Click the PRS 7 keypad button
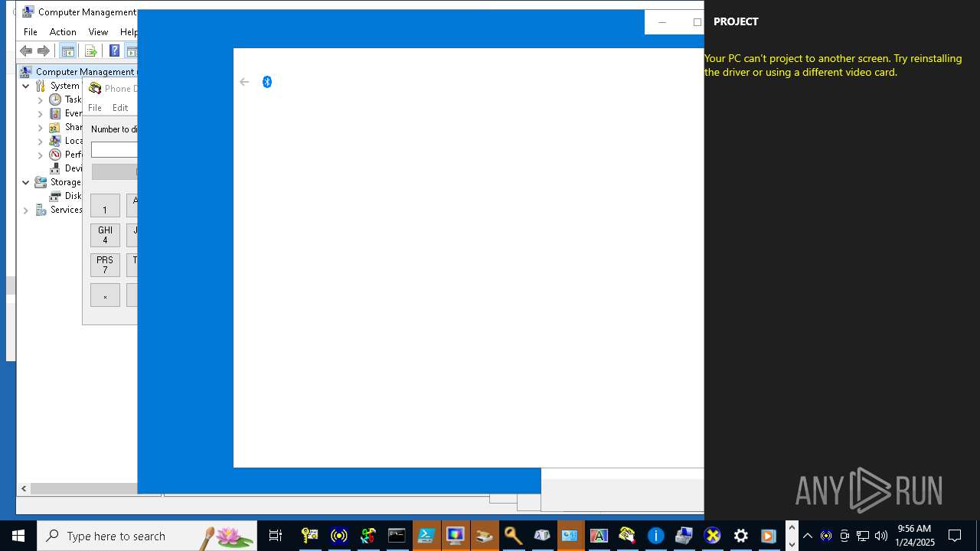Viewport: 980px width, 551px height. (x=105, y=265)
